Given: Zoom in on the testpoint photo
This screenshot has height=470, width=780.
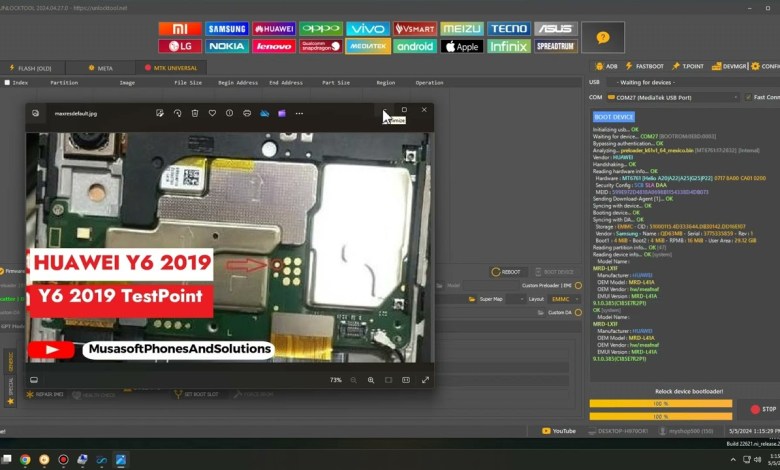Looking at the screenshot, I should [x=371, y=380].
